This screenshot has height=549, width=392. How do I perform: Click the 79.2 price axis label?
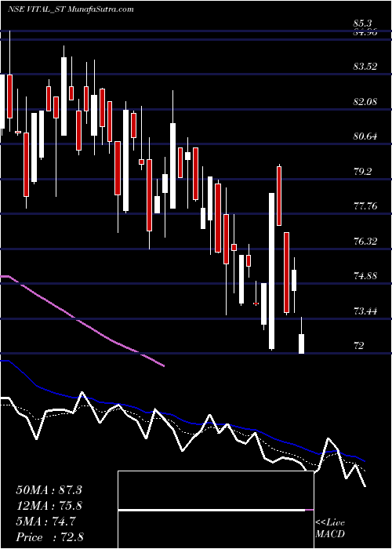(362, 172)
